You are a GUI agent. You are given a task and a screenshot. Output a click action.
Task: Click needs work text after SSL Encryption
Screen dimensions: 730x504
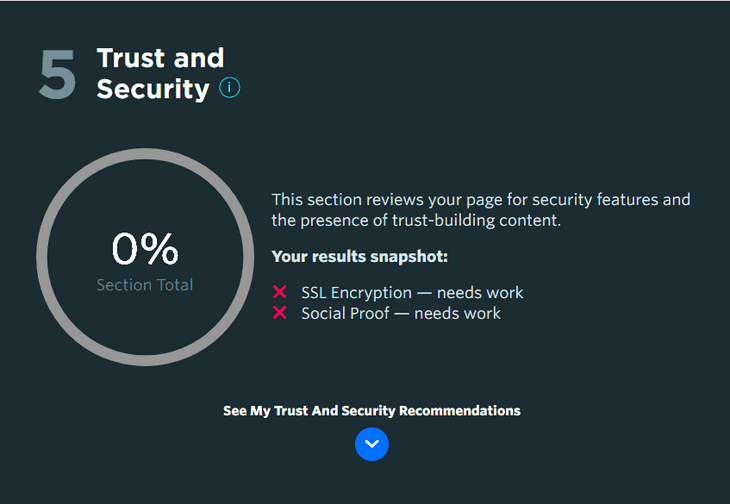pos(480,293)
